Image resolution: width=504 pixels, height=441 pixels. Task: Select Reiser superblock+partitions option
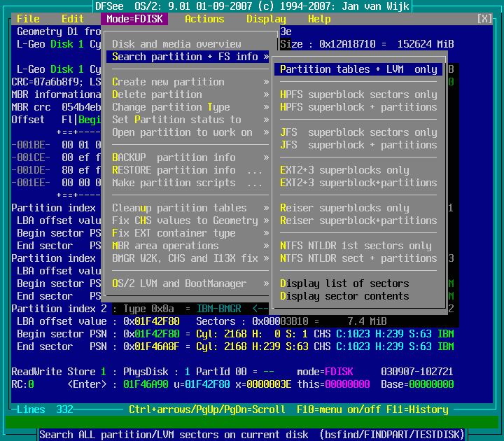[x=358, y=220]
